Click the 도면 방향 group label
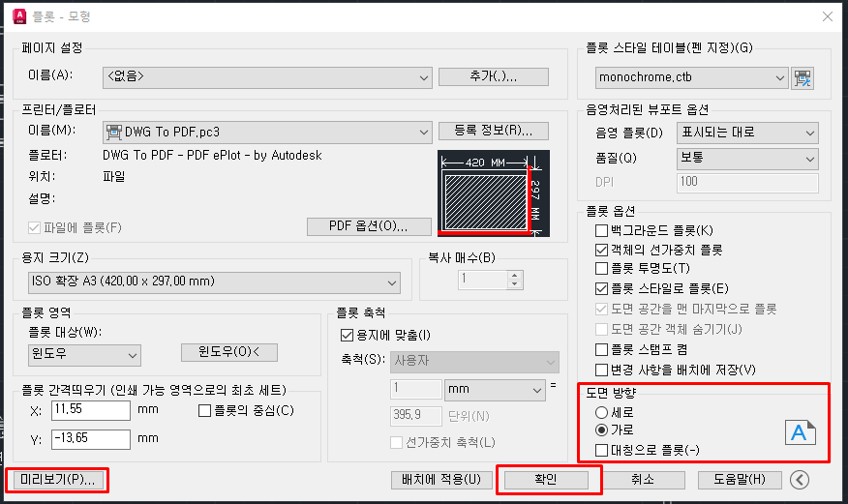Screen dimensions: 848x504 611,394
